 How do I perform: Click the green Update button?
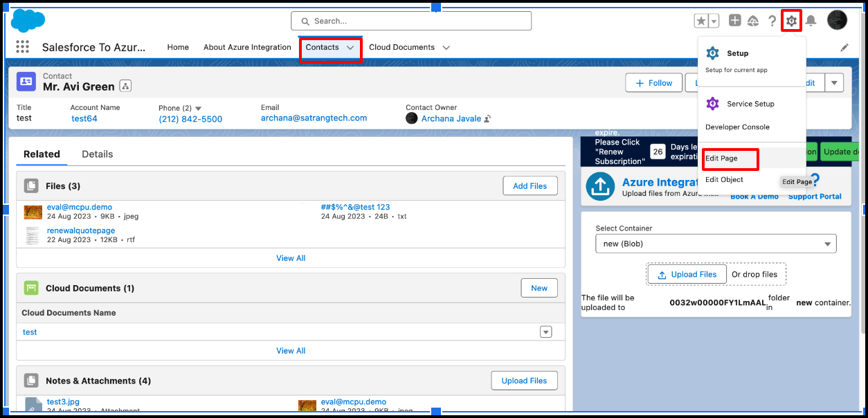(840, 152)
